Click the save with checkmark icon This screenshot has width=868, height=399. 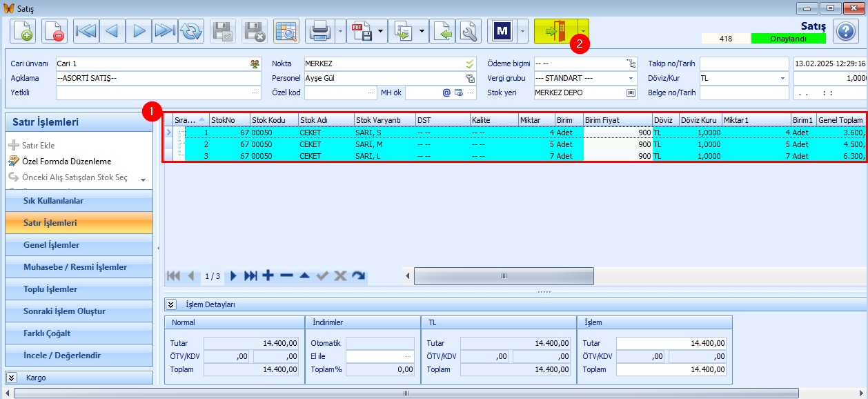(223, 31)
